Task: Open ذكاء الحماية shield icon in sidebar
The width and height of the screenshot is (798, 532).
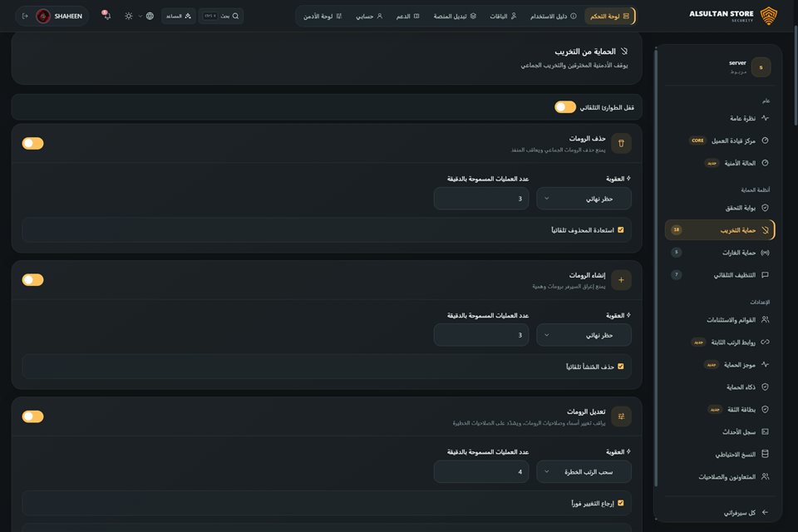Action: click(765, 387)
